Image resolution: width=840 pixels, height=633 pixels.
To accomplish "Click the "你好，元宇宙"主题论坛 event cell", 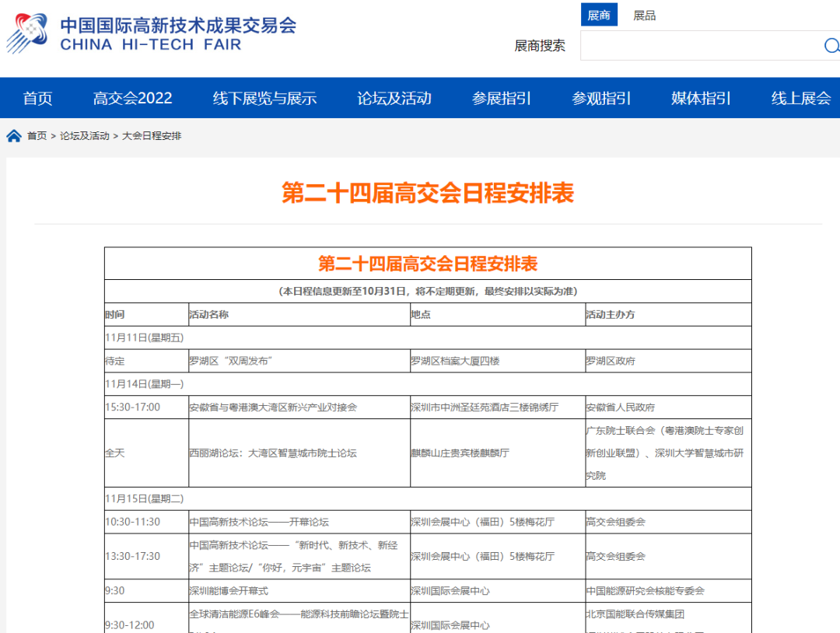I will [x=299, y=557].
